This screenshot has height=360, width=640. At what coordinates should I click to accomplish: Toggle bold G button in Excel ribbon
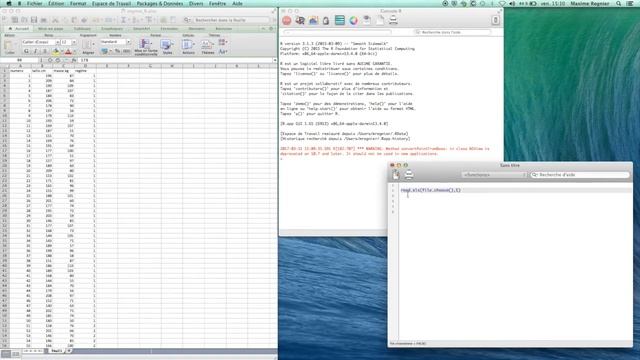[x=27, y=51]
